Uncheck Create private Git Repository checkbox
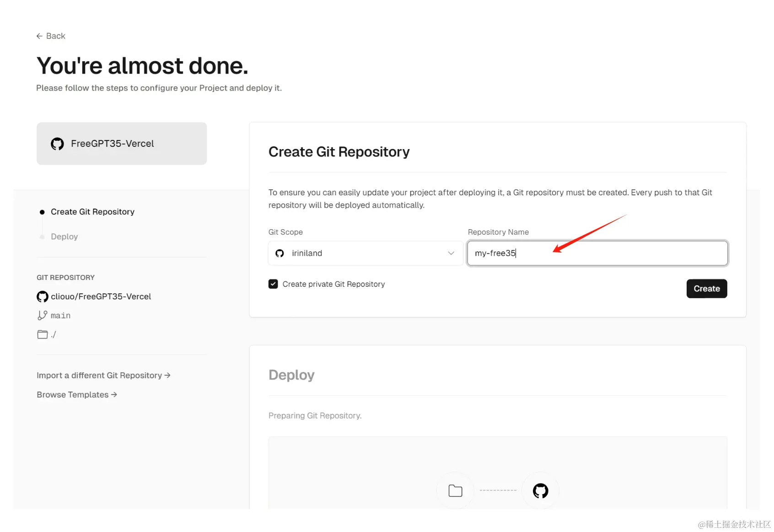 pyautogui.click(x=273, y=284)
